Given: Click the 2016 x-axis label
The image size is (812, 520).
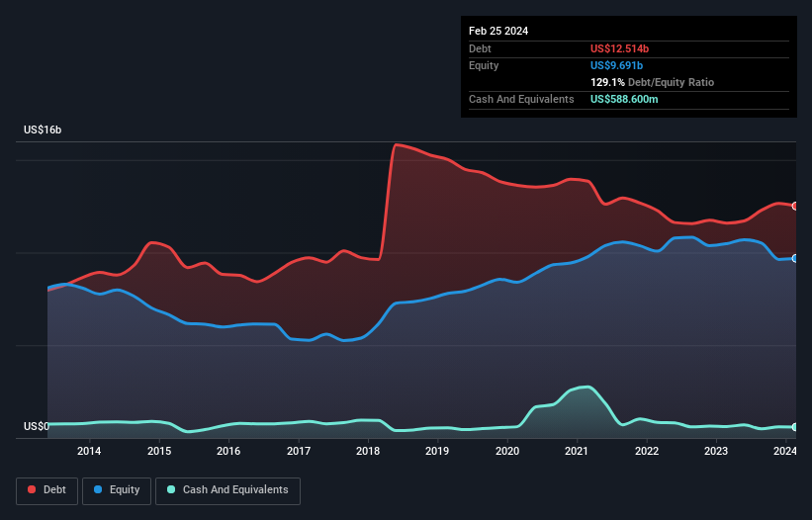Looking at the screenshot, I should coord(228,451).
